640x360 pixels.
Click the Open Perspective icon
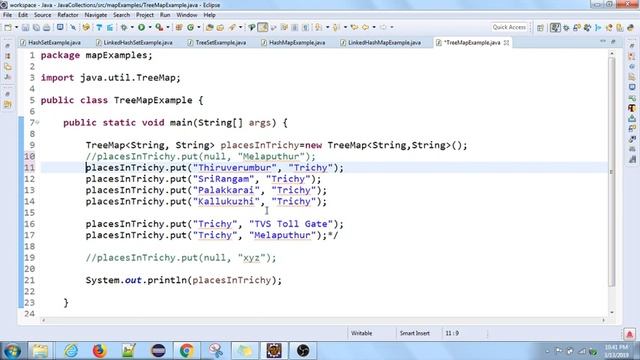(x=540, y=28)
